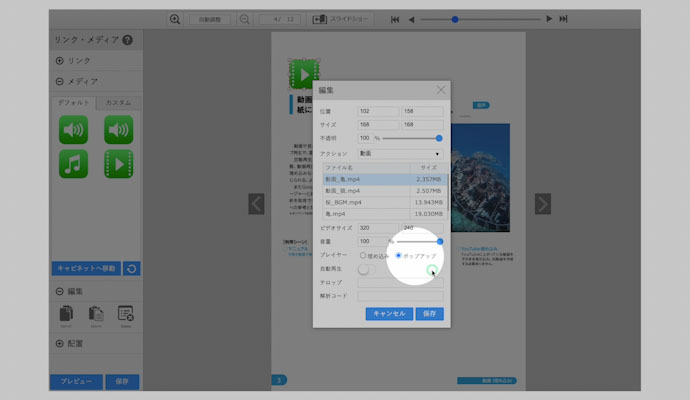The width and height of the screenshot is (690, 400).
Task: Toggle the 自動再生 switch
Action: [x=368, y=269]
